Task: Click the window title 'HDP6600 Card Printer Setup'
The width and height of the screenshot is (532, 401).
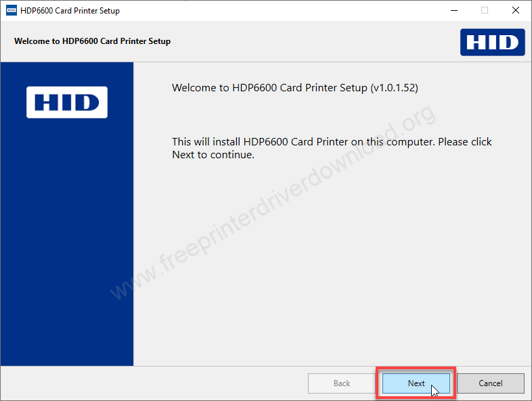Action: coord(70,11)
